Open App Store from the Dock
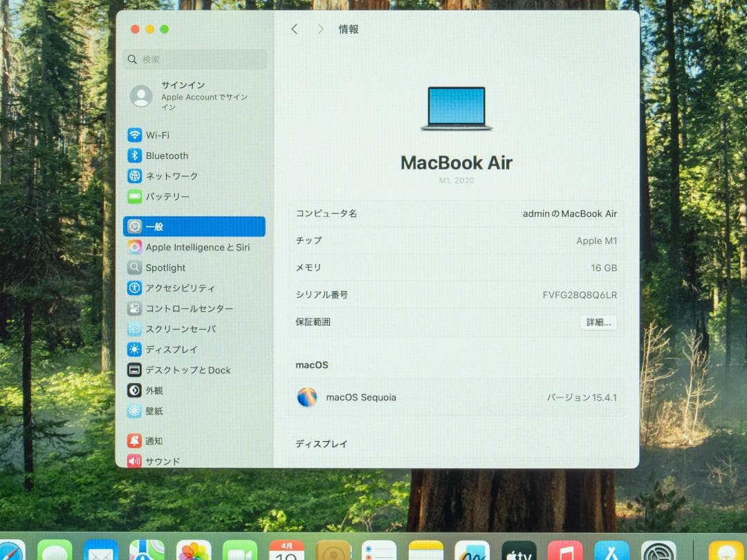The height and width of the screenshot is (560, 747). 611,550
